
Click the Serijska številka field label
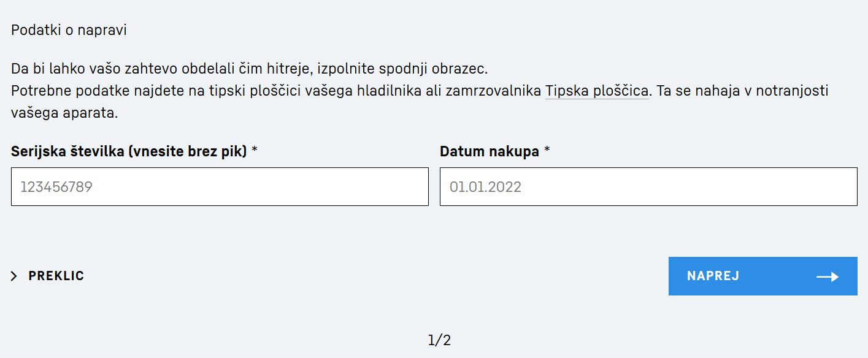[x=67, y=151]
